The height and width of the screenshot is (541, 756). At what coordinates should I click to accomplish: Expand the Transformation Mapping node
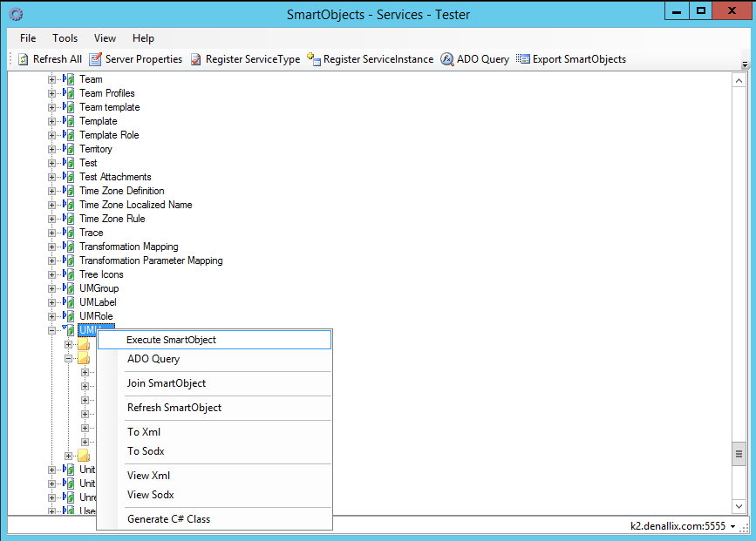51,247
